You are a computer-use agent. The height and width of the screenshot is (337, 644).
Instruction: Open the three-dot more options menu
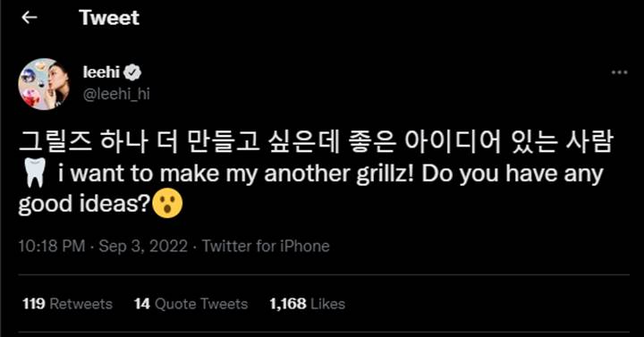click(619, 72)
